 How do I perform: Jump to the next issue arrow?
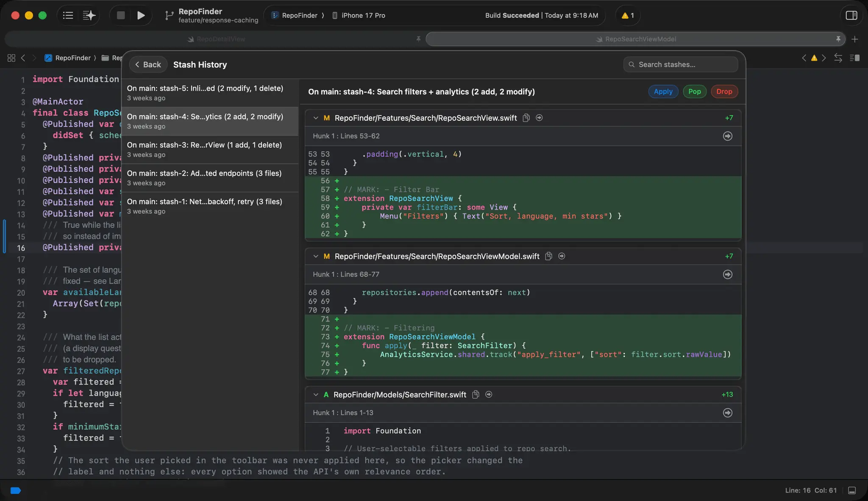coord(824,58)
